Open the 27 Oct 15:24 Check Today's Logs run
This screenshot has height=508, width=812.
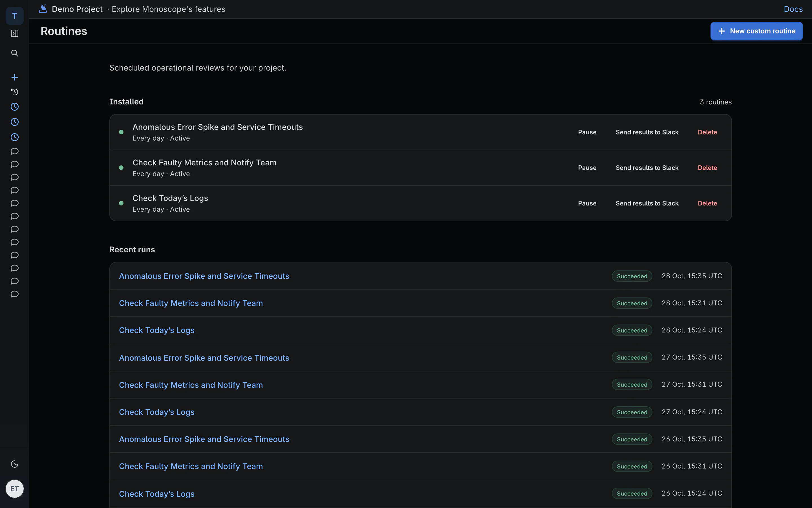coord(157,412)
